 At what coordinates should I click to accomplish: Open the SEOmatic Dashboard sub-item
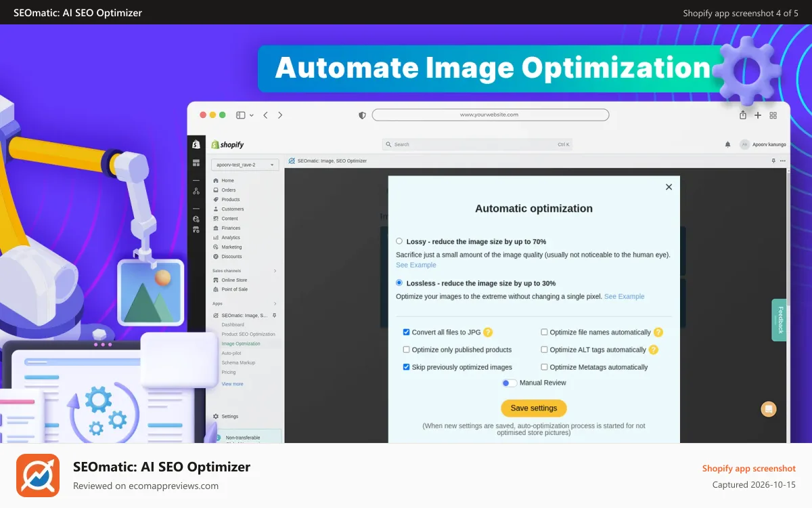(x=233, y=325)
